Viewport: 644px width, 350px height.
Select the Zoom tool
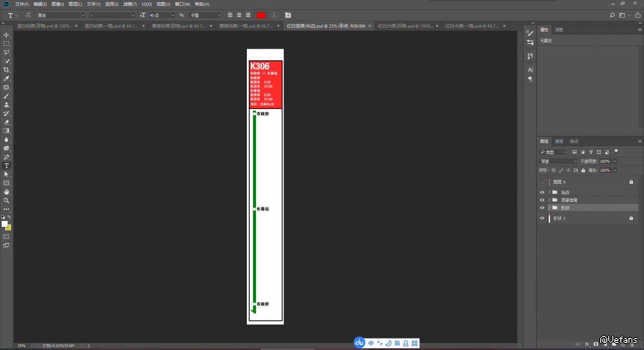point(7,200)
